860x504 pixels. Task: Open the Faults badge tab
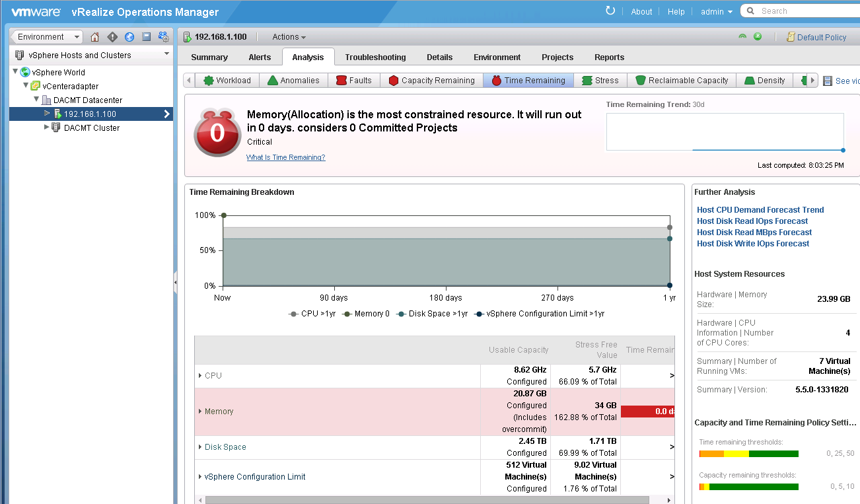[x=354, y=80]
